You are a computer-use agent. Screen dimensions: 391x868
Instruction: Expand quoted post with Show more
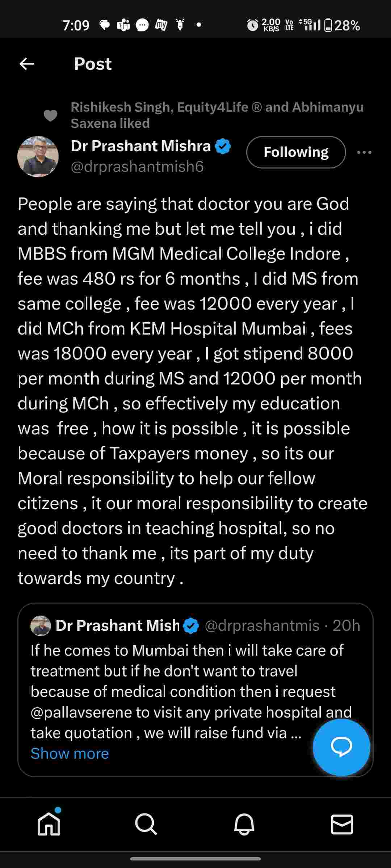click(x=70, y=754)
